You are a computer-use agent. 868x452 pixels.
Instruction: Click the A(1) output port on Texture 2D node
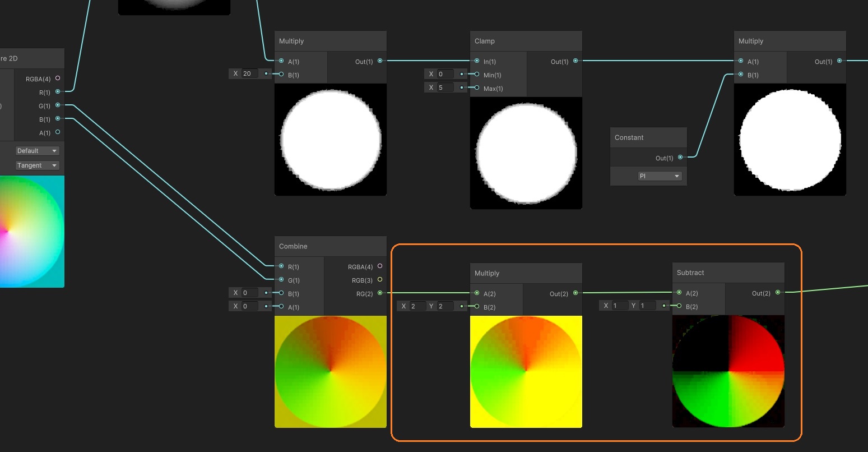pyautogui.click(x=58, y=133)
